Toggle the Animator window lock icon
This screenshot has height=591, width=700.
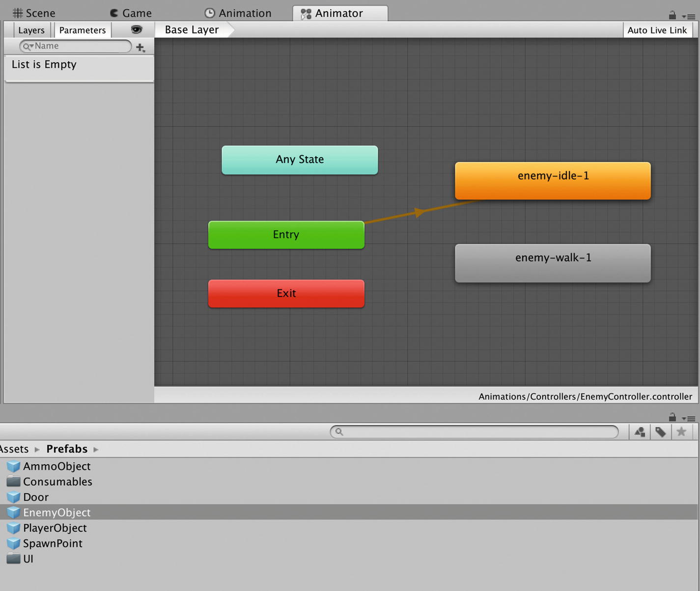tap(672, 15)
